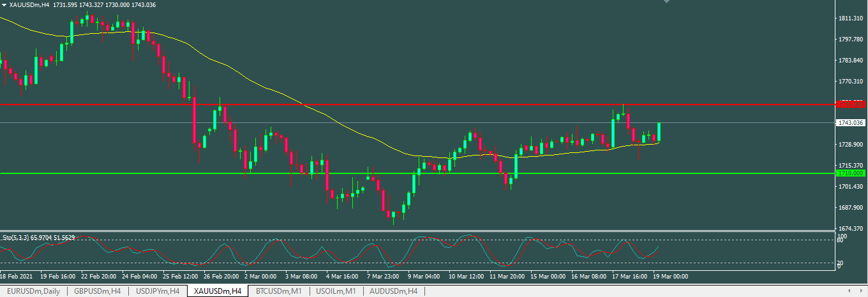Select the USDJPYm,H4 chart tab
Viewport: 868px width, 297px height.
point(156,291)
